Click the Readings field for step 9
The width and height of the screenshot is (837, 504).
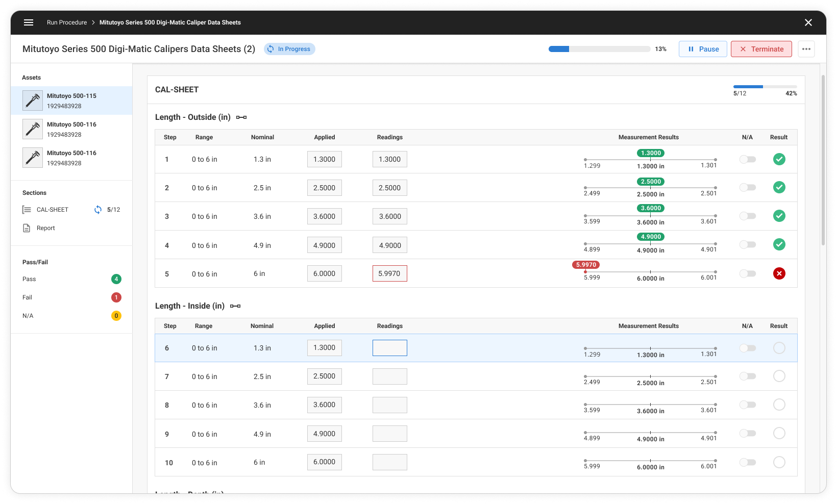390,434
